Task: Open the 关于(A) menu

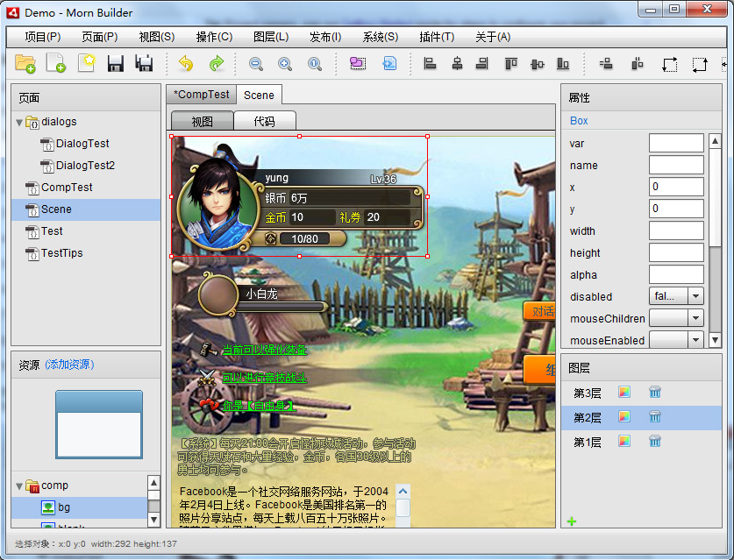Action: point(493,37)
